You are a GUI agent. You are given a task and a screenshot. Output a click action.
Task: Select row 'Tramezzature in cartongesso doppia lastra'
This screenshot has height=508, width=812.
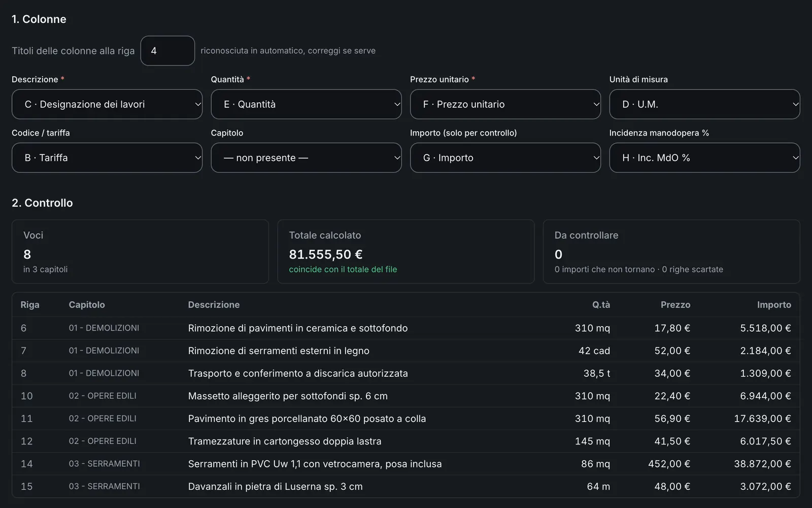click(406, 441)
